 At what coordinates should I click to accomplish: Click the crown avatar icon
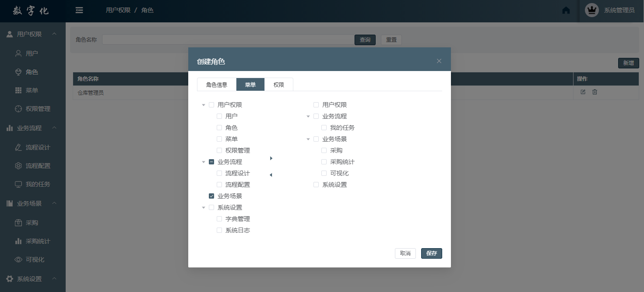click(x=591, y=10)
